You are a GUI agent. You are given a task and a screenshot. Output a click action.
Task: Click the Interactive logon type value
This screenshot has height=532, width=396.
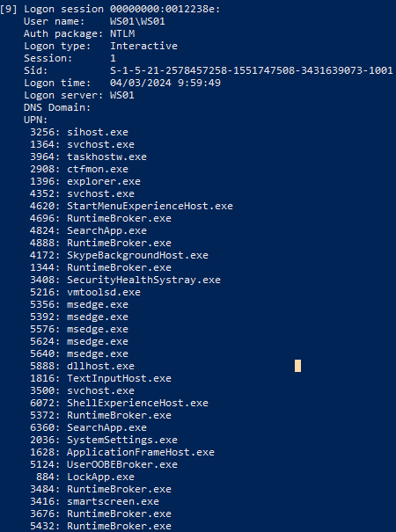143,46
